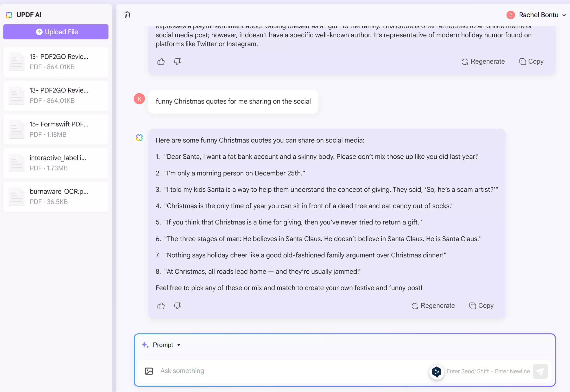This screenshot has height=392, width=570.
Task: Give thumbs up to the Christmas quotes response
Action: pyautogui.click(x=161, y=305)
